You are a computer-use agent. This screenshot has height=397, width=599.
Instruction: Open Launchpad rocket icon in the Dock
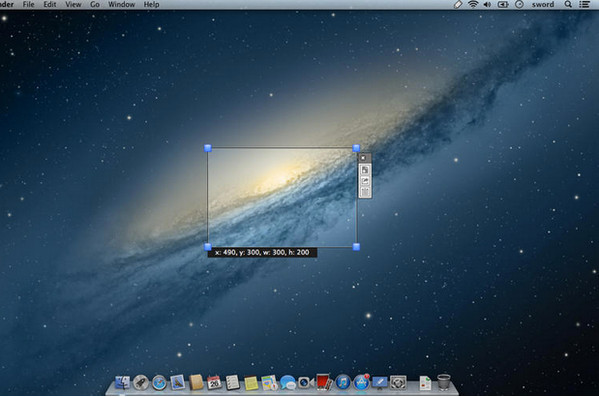click(141, 382)
